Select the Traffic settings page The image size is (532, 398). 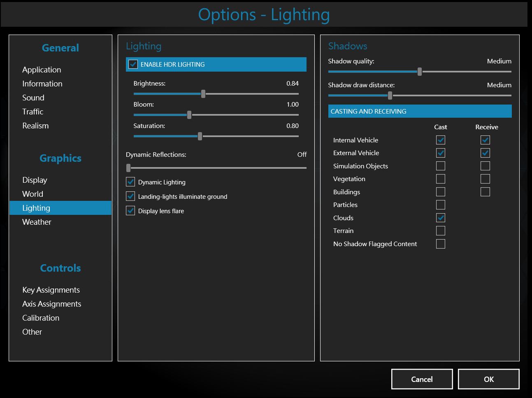point(33,112)
